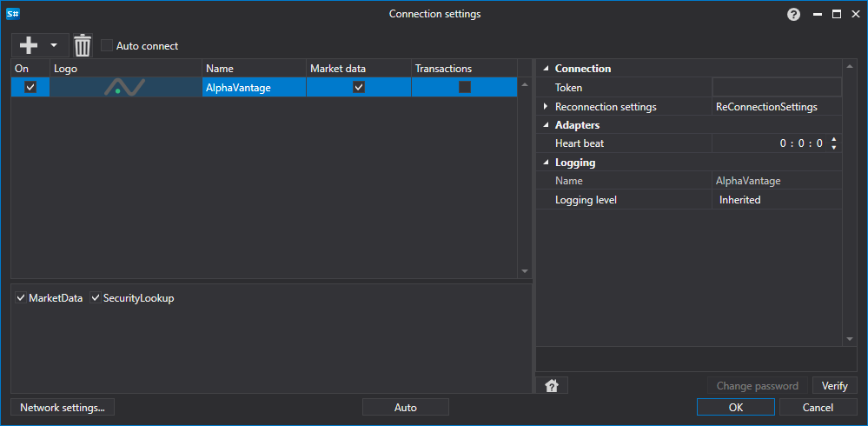The width and height of the screenshot is (868, 426).
Task: Click the Token input field
Action: (x=778, y=88)
